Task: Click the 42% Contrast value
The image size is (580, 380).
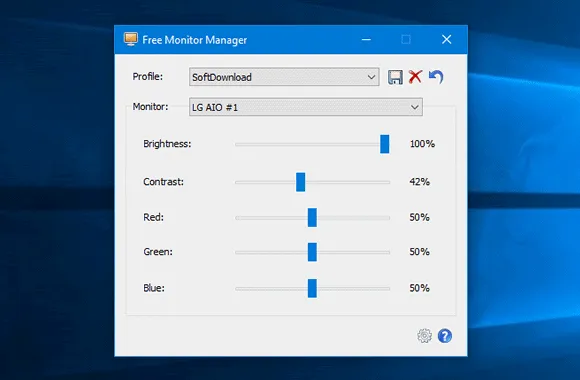Action: click(419, 182)
